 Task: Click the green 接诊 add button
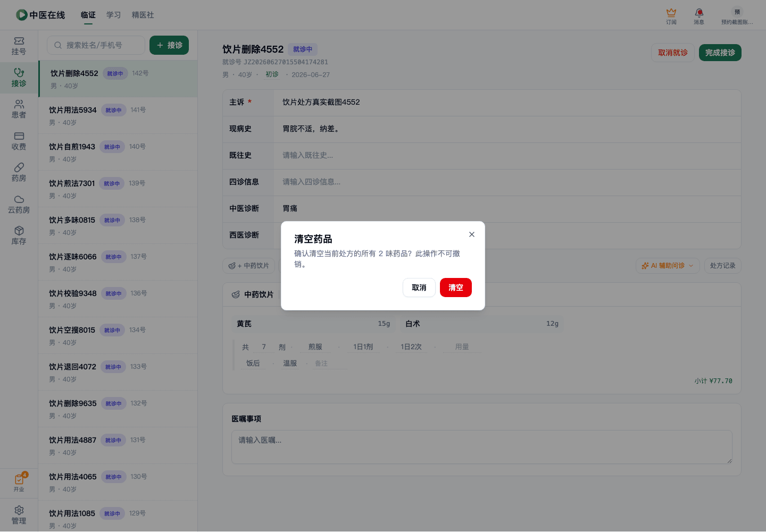[169, 45]
